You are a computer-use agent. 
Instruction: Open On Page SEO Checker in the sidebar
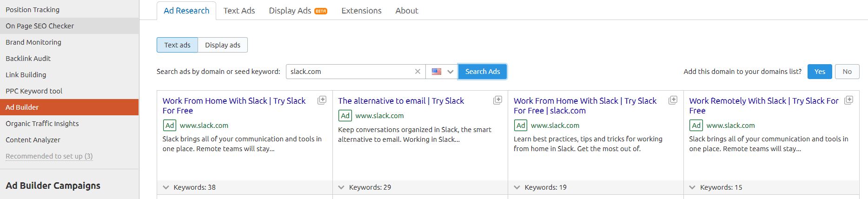coord(69,26)
